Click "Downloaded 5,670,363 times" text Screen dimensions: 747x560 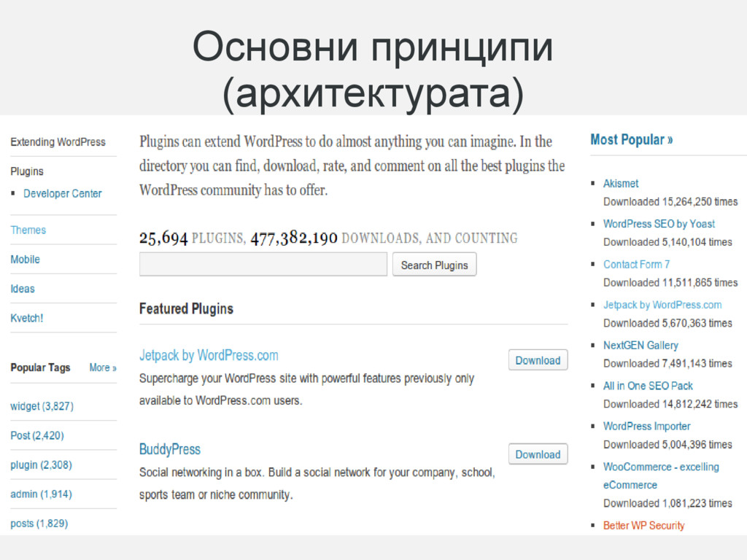tap(667, 323)
